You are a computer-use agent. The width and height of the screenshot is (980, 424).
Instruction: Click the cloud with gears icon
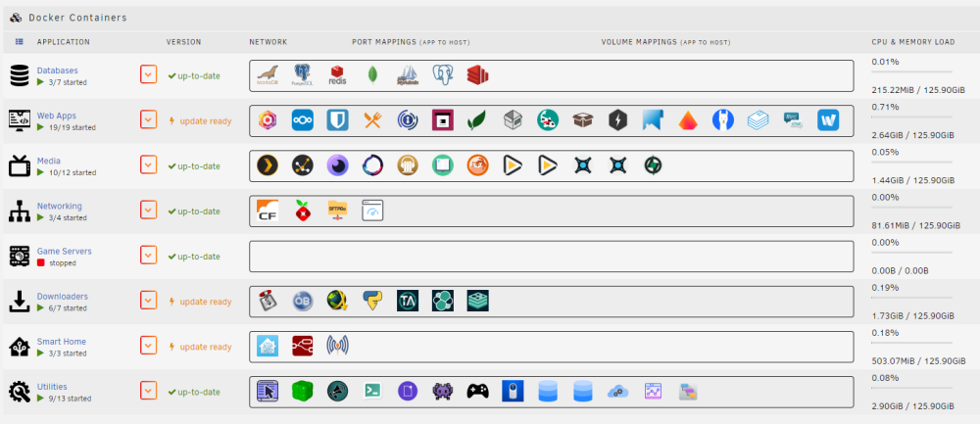[617, 391]
